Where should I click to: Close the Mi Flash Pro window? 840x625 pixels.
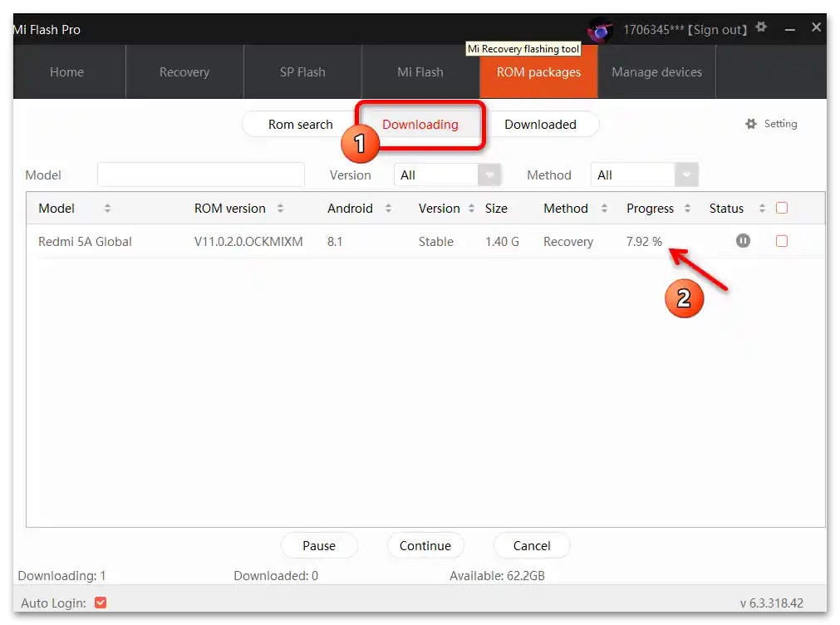[x=816, y=27]
